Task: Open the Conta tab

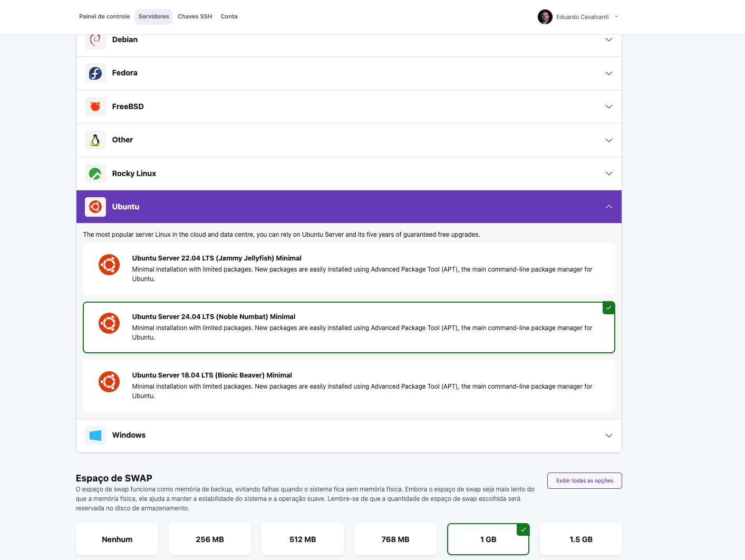Action: click(229, 17)
